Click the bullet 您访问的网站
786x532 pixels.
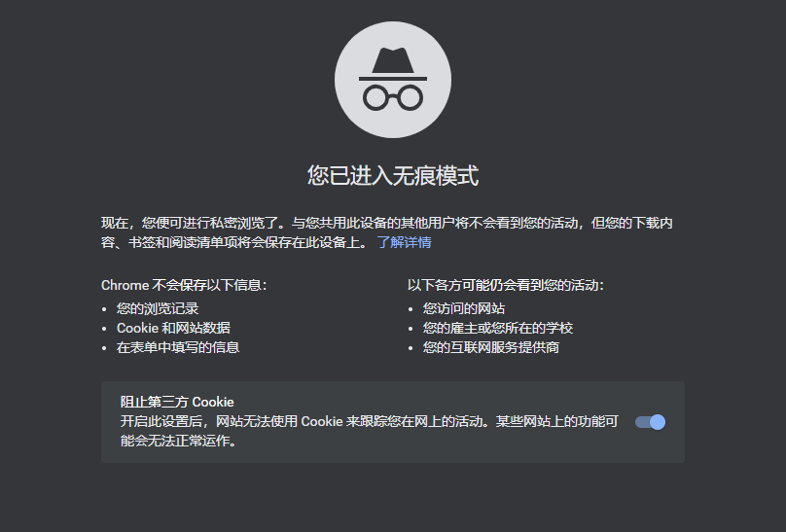464,308
